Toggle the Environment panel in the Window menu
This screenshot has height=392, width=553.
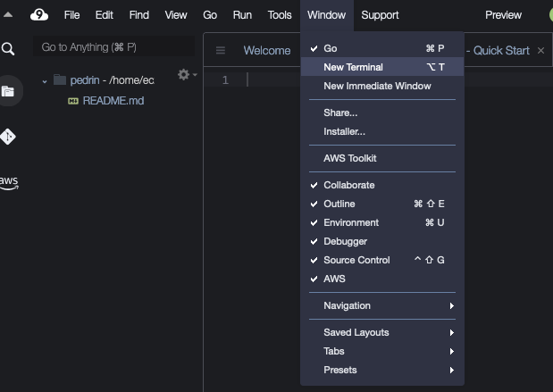382,222
